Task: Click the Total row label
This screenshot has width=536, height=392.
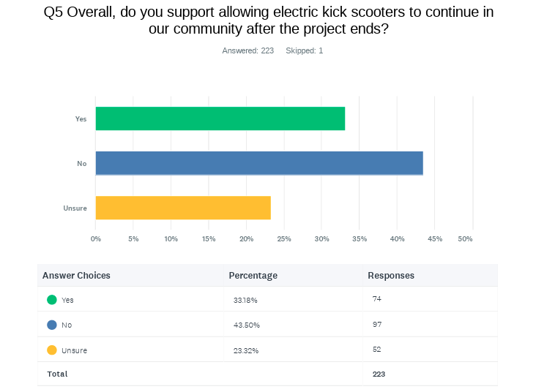Action: coord(57,374)
